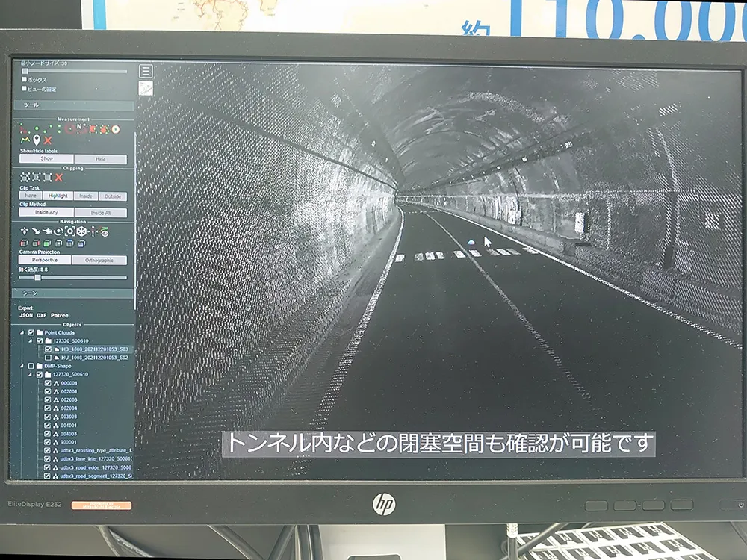Collapse the Point Clouds tree node
747x560 pixels.
[22, 332]
